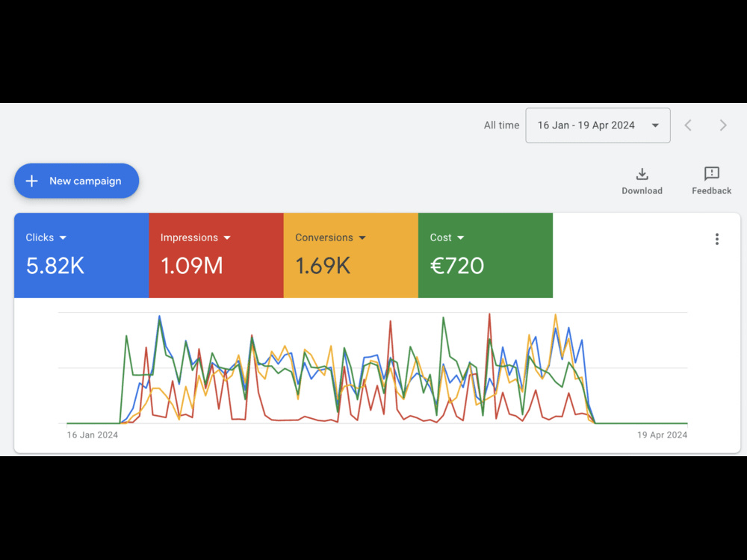Select the 1.09M impressions value

coord(191,266)
